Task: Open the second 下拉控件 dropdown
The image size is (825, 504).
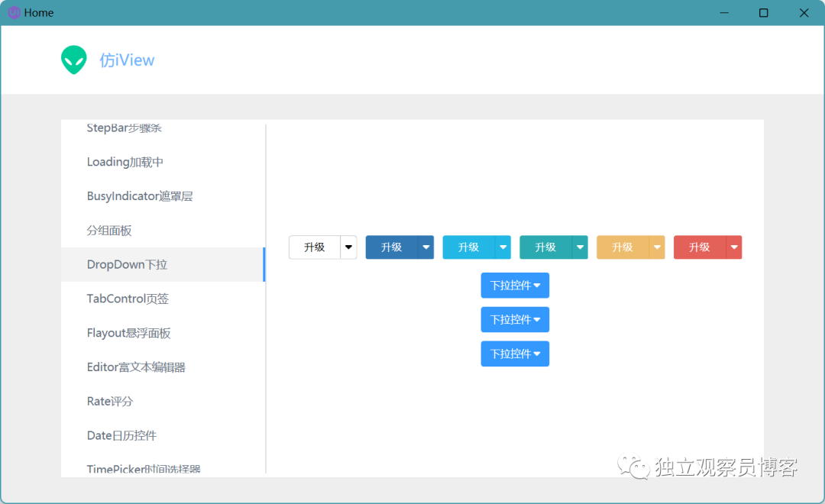Action: pyautogui.click(x=515, y=319)
